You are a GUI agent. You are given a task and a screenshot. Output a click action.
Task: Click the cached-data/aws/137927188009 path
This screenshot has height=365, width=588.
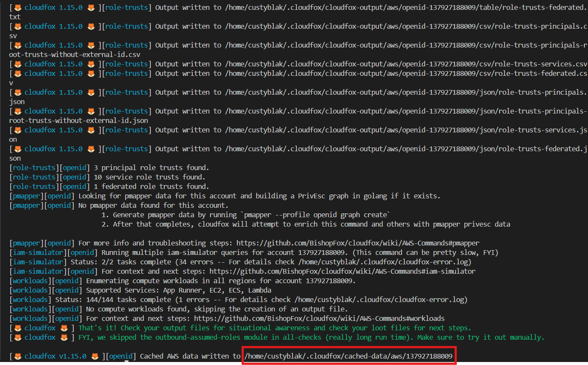click(349, 356)
